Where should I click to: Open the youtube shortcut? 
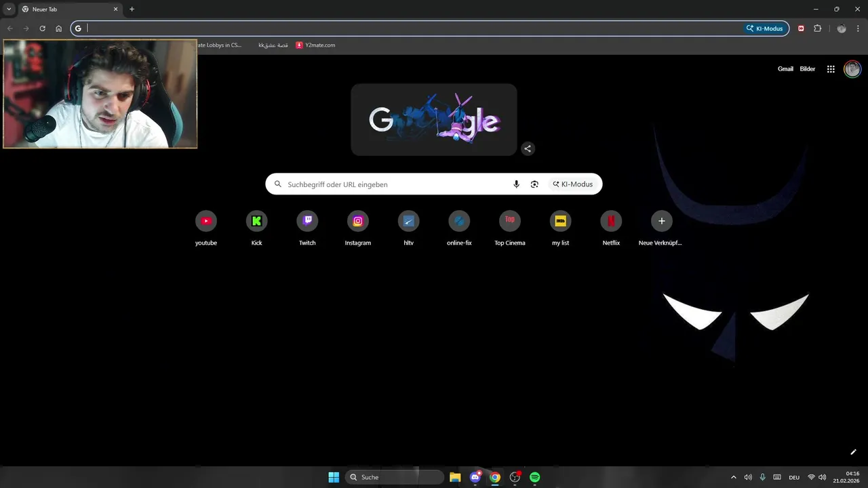(x=206, y=228)
